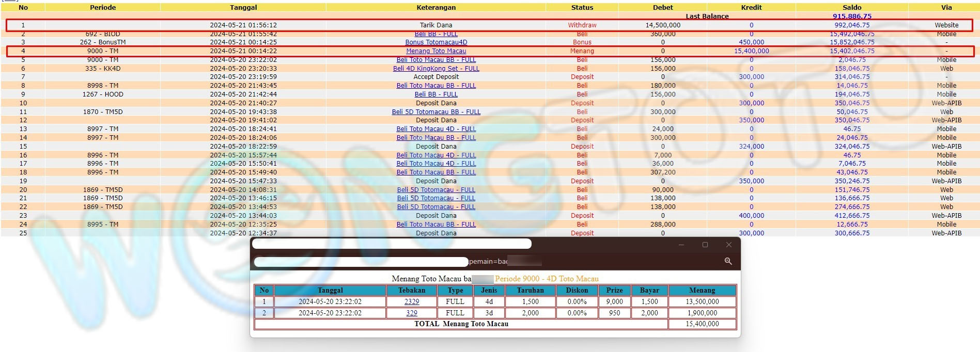Open Beli Toto Macau BB link at 12:35:25
Viewport: 980px width, 352px height.
click(x=435, y=225)
